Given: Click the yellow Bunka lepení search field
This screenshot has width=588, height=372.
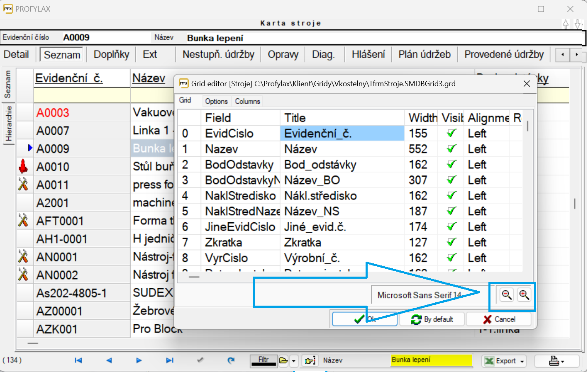Looking at the screenshot, I should [x=431, y=360].
